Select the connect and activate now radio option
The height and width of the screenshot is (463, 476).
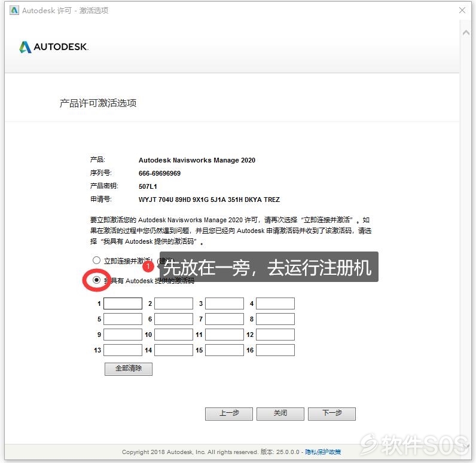[96, 260]
